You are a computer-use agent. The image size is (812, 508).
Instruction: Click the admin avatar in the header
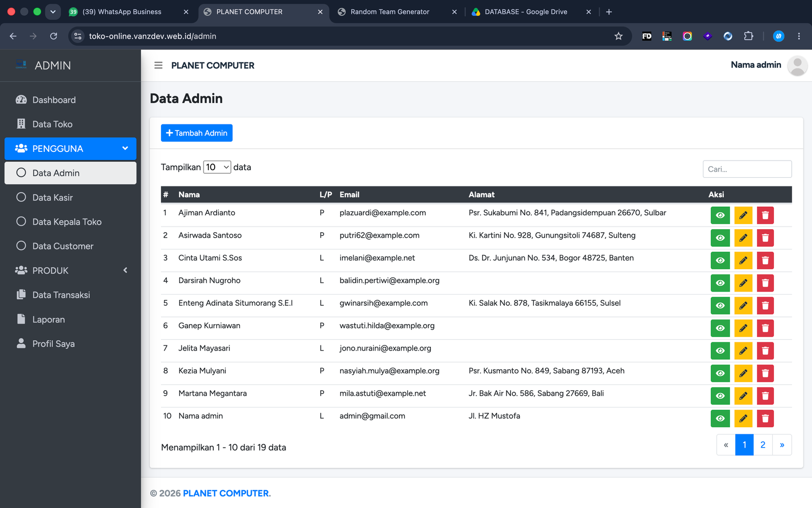797,66
